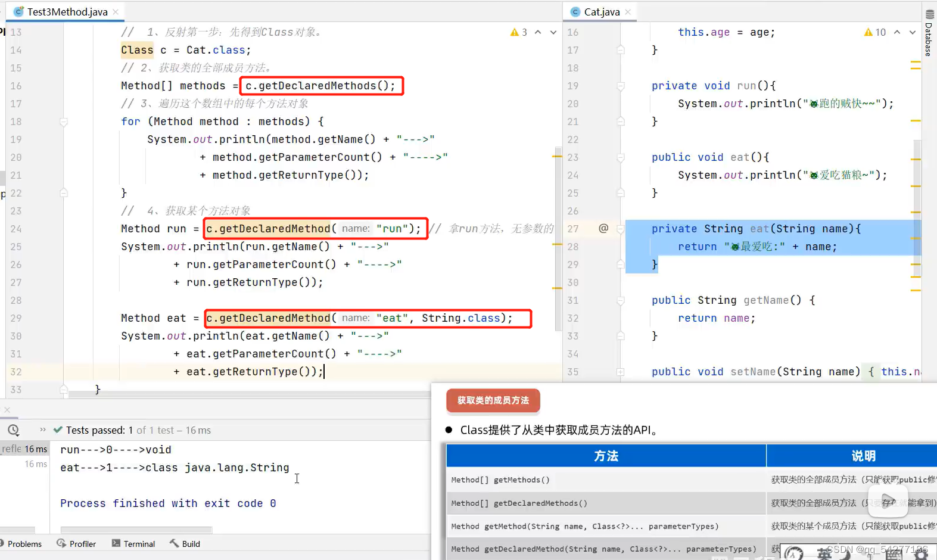Click String.class argument on line 29

pos(461,318)
